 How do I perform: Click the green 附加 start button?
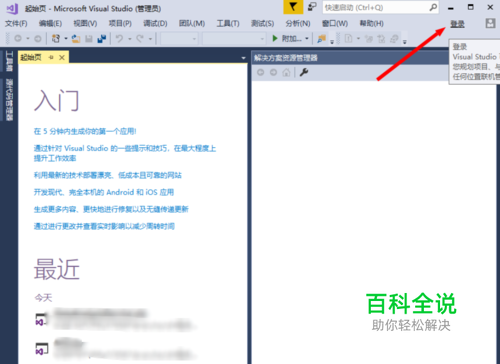pyautogui.click(x=287, y=39)
